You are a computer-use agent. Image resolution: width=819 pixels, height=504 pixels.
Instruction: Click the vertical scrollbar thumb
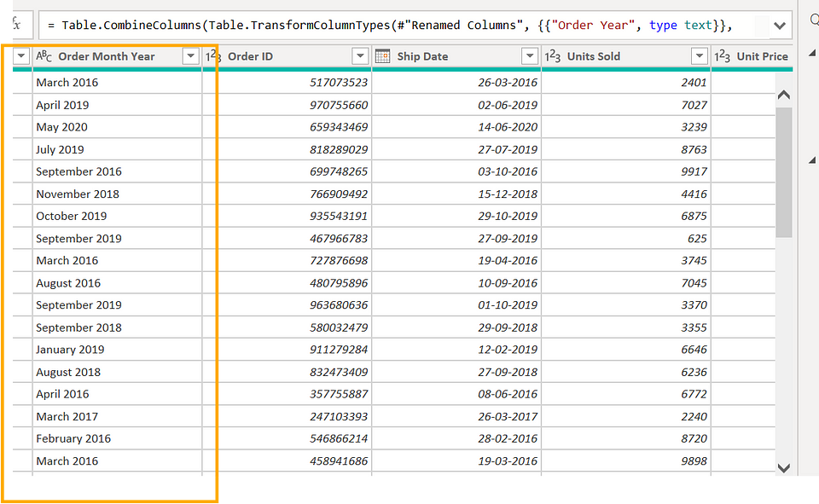point(783,172)
